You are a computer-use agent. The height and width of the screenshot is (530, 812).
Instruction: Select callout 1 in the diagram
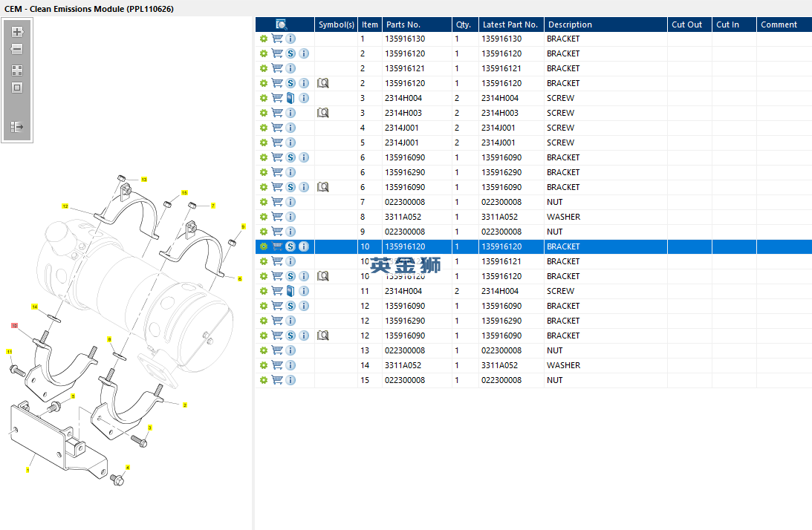[x=27, y=470]
